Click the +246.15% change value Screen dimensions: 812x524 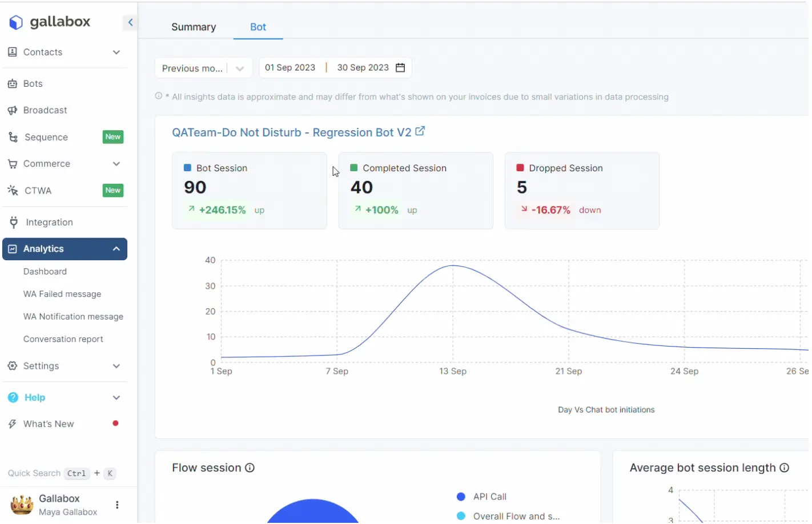click(x=222, y=210)
